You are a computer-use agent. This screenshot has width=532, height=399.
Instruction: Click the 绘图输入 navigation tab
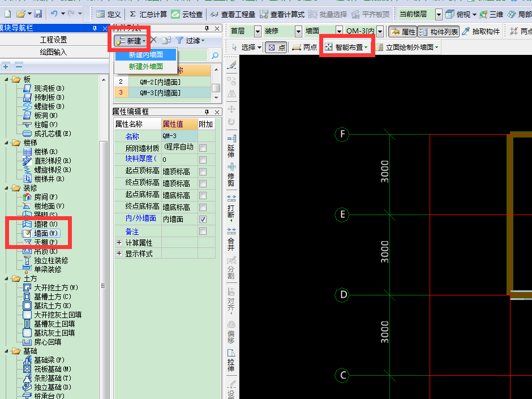54,52
